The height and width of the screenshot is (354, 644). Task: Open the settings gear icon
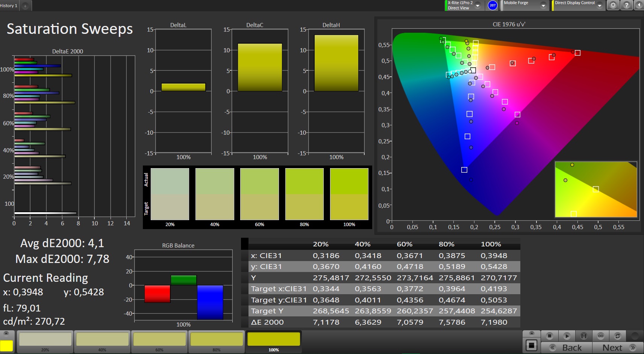coord(613,5)
